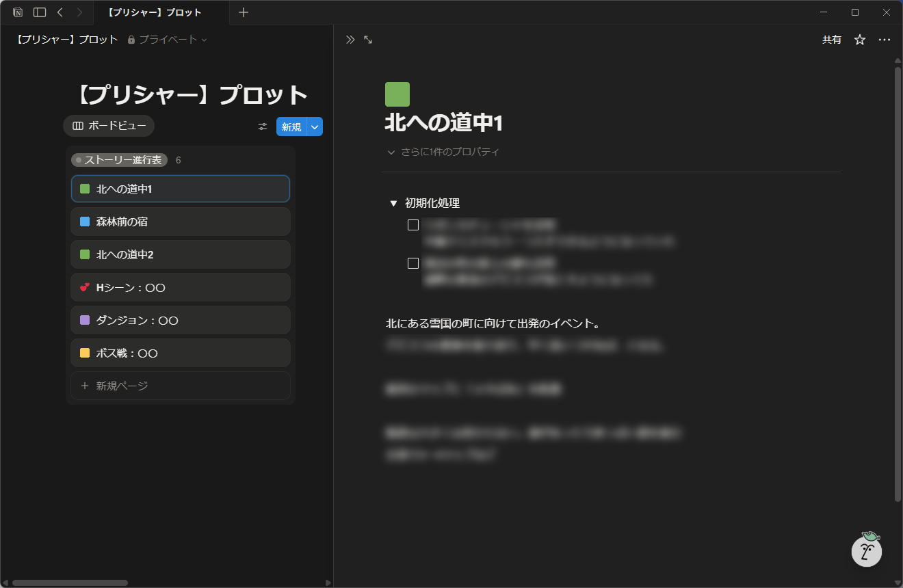This screenshot has width=903, height=588.
Task: Check the second to-do checkbox under 初期化処理
Action: point(413,263)
